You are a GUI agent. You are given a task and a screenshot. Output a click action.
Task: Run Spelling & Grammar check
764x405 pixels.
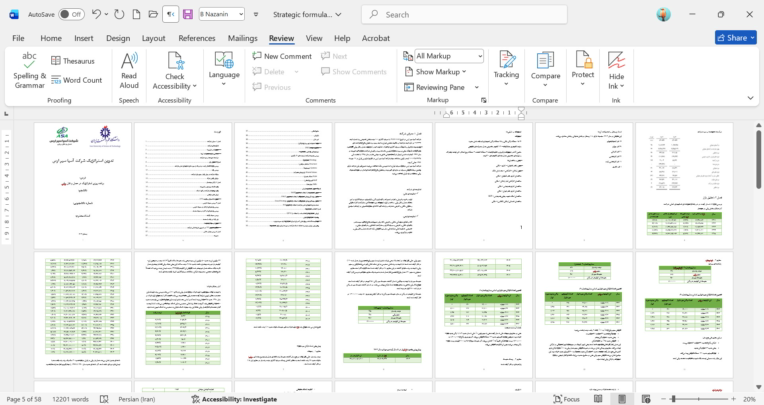[x=30, y=70]
